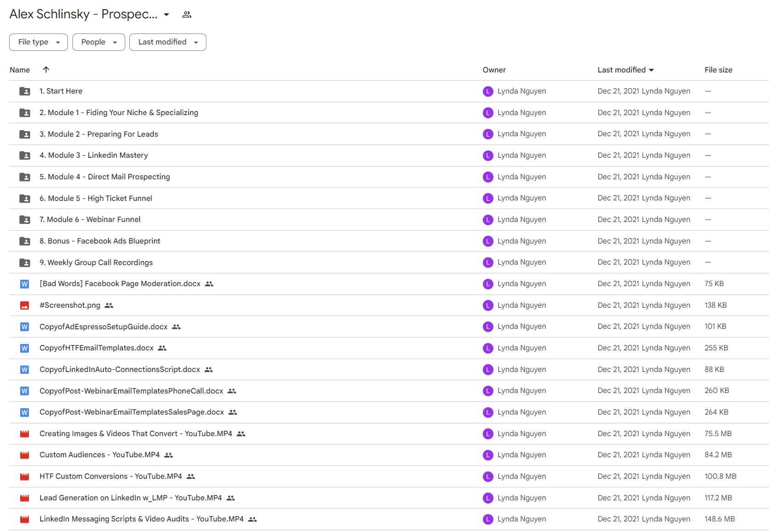Select 7. Module 6 - Webinar Funnel

(x=90, y=220)
